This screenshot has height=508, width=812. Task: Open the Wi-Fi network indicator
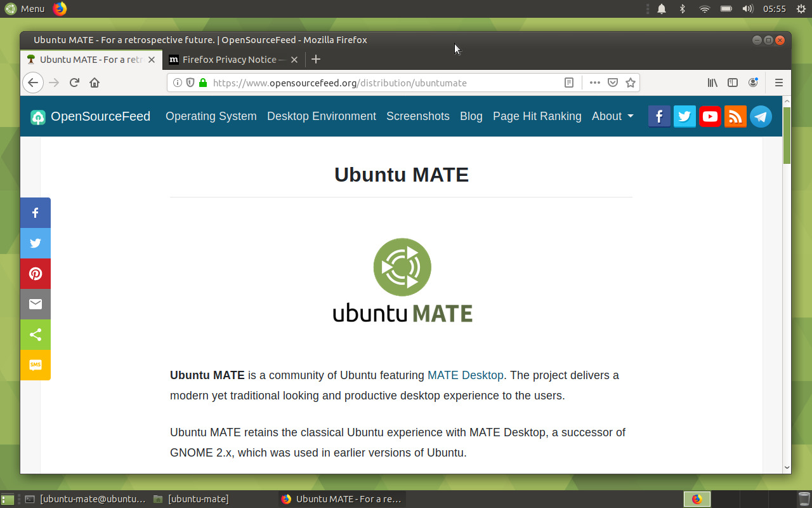tap(704, 9)
